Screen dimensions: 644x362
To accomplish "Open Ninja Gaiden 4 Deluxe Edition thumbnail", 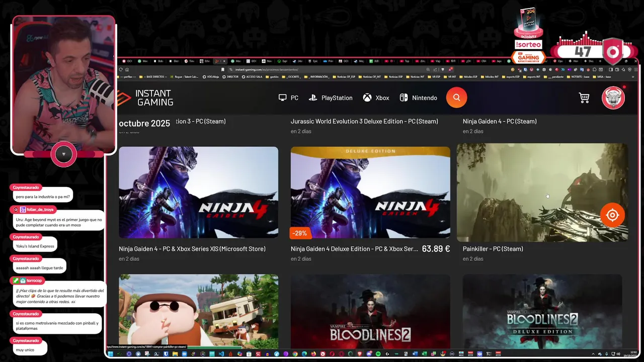I will coord(370,192).
